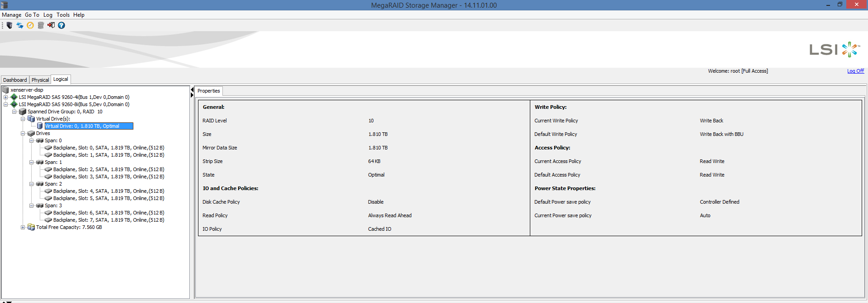
Task: Click the grey disk stack toolbar icon
Action: [41, 25]
